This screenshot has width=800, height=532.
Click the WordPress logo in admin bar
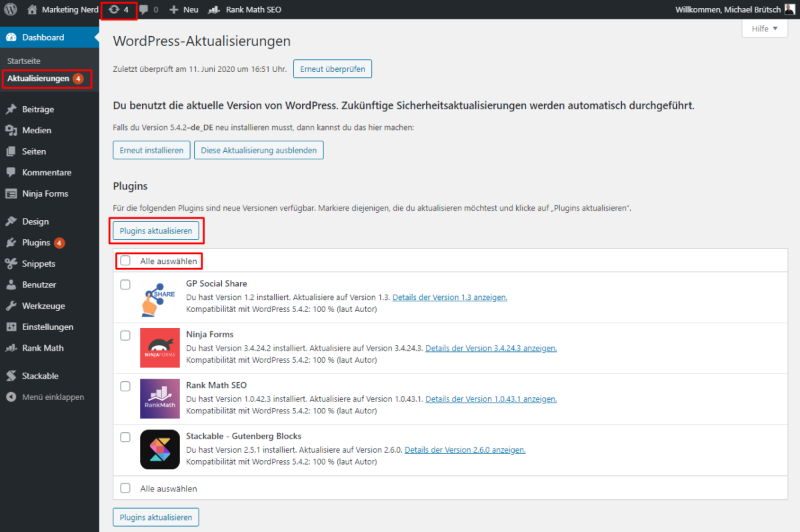[x=10, y=9]
